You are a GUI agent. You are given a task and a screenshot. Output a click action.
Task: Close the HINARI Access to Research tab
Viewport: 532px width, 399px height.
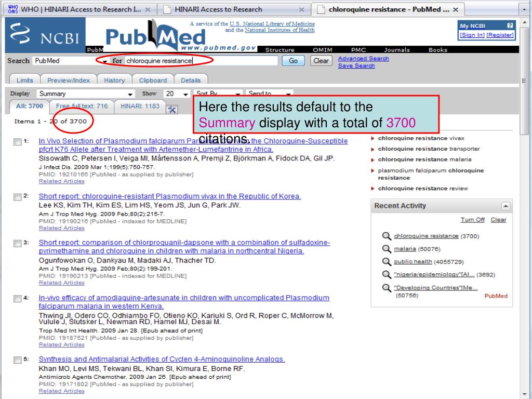pos(302,9)
